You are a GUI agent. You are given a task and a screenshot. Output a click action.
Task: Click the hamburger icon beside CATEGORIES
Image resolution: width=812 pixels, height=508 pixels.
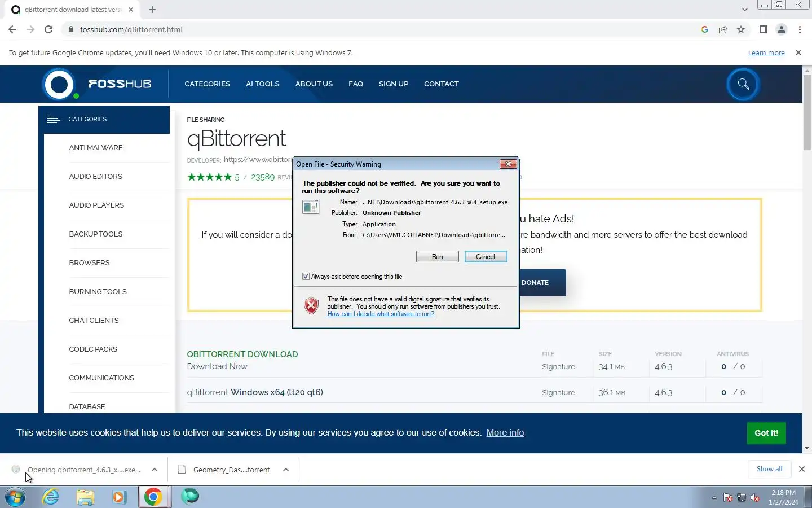[x=53, y=119]
